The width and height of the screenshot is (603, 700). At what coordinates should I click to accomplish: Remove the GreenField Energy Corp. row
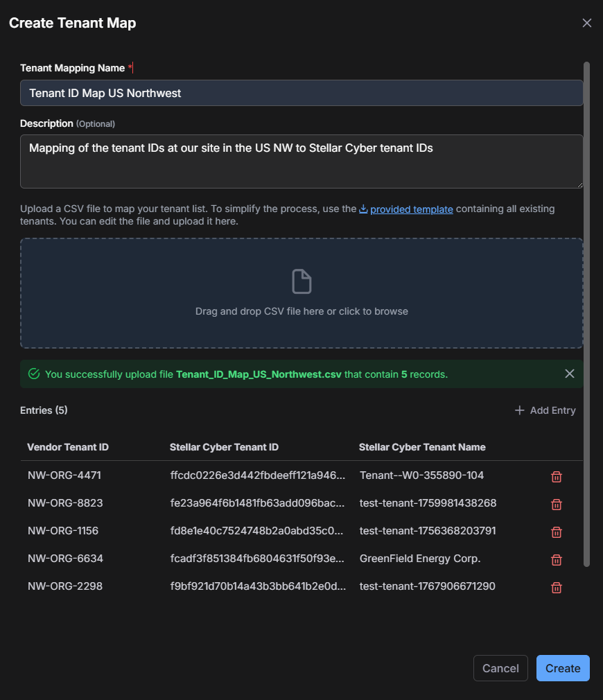click(556, 559)
